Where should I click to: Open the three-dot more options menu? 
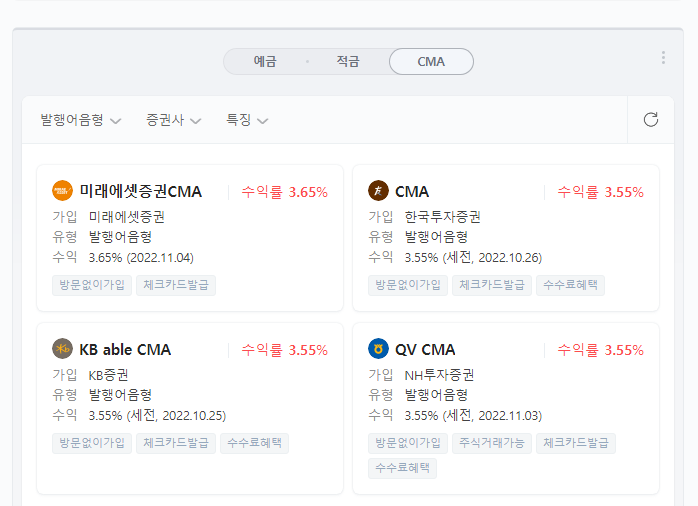coord(663,57)
